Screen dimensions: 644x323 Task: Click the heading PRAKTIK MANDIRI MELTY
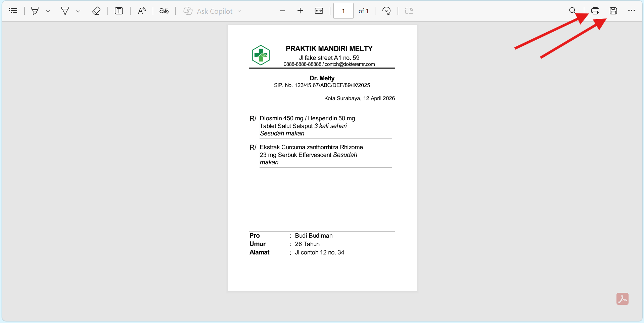point(329,49)
